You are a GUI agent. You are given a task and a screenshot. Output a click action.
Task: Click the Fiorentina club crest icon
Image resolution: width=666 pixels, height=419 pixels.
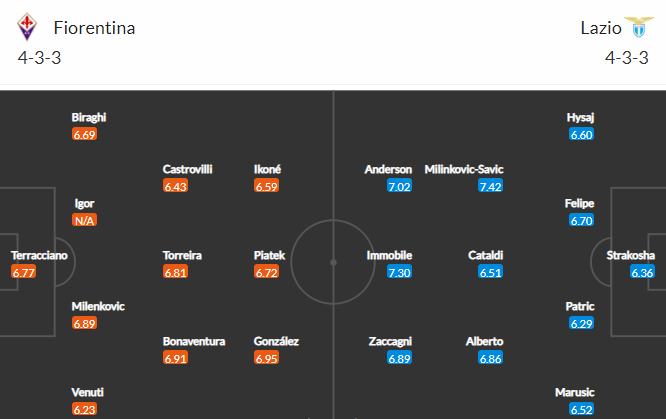coord(27,27)
